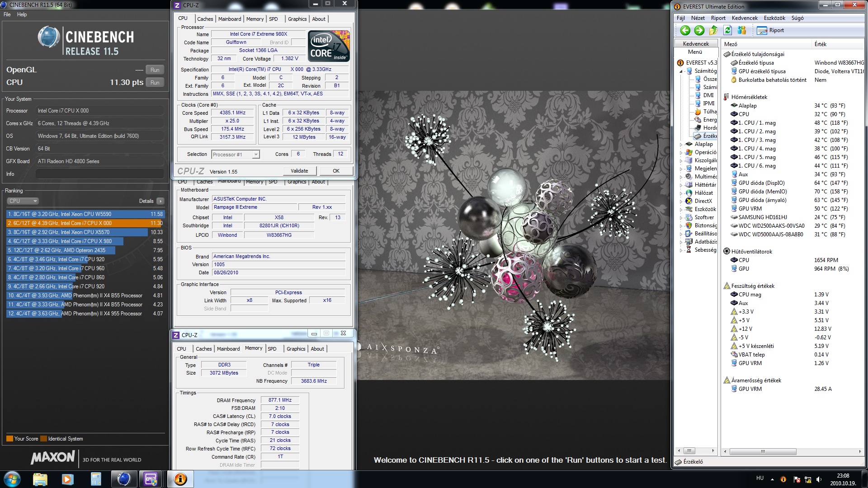Screen dimensions: 868x488
Task: Expand the Szoftver node in EVEREST tree
Action: pos(681,218)
